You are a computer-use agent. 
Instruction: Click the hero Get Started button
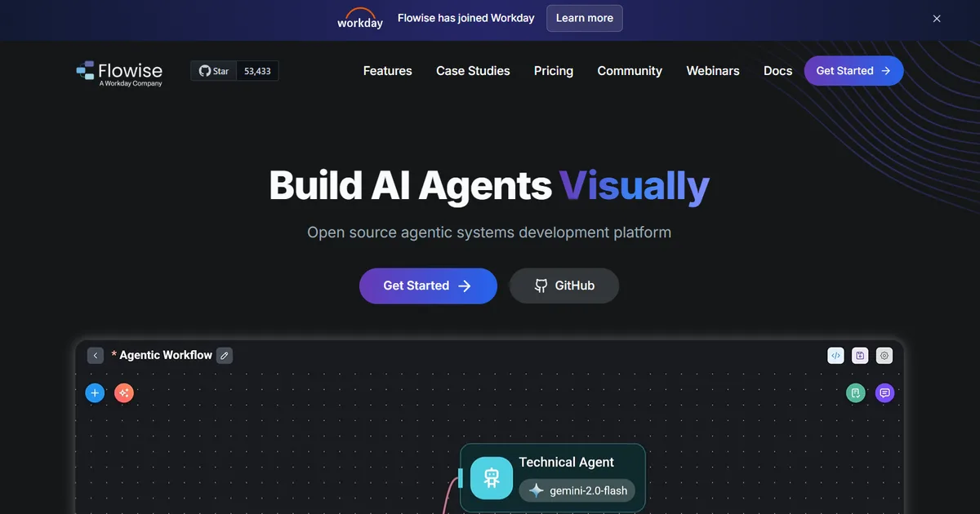pyautogui.click(x=428, y=286)
